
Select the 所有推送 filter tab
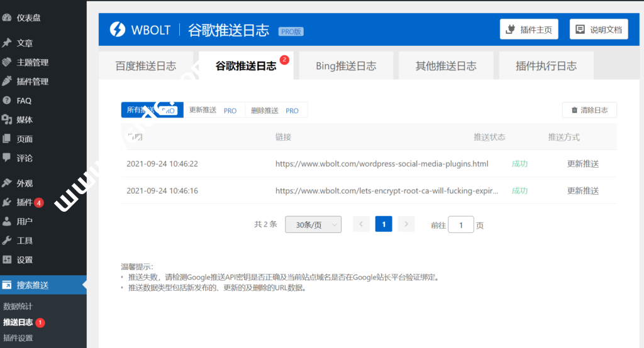(x=152, y=110)
